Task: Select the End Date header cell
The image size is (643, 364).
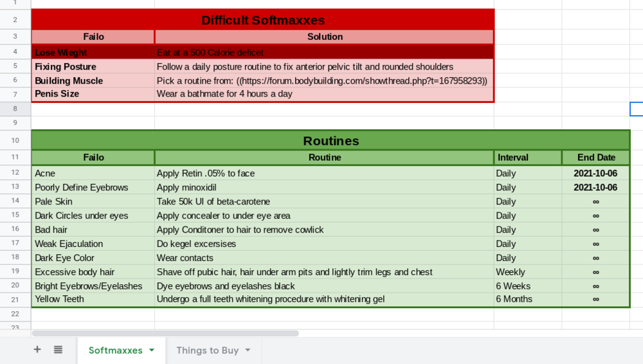Action: [595, 158]
